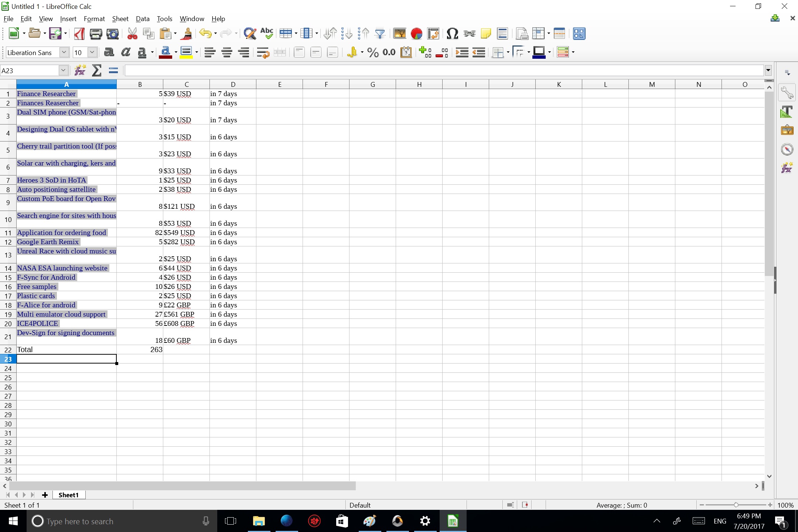Image resolution: width=798 pixels, height=532 pixels.
Task: Open sidebar Properties wrench
Action: click(x=787, y=93)
